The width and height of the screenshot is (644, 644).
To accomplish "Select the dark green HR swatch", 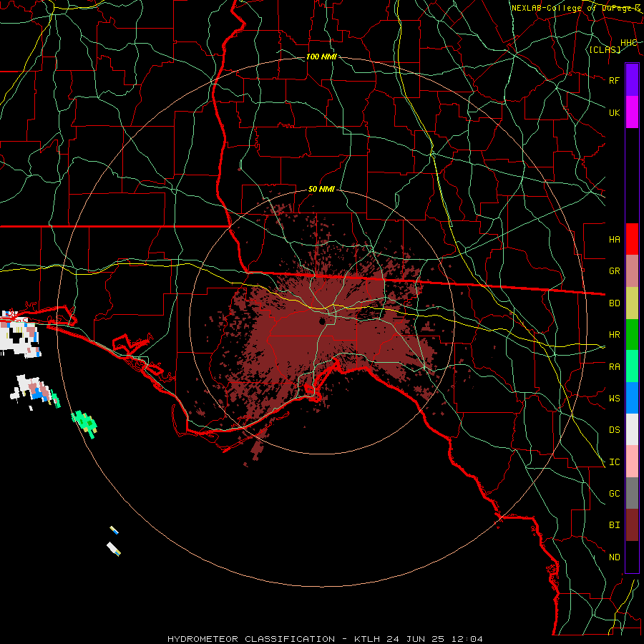I will (x=632, y=335).
